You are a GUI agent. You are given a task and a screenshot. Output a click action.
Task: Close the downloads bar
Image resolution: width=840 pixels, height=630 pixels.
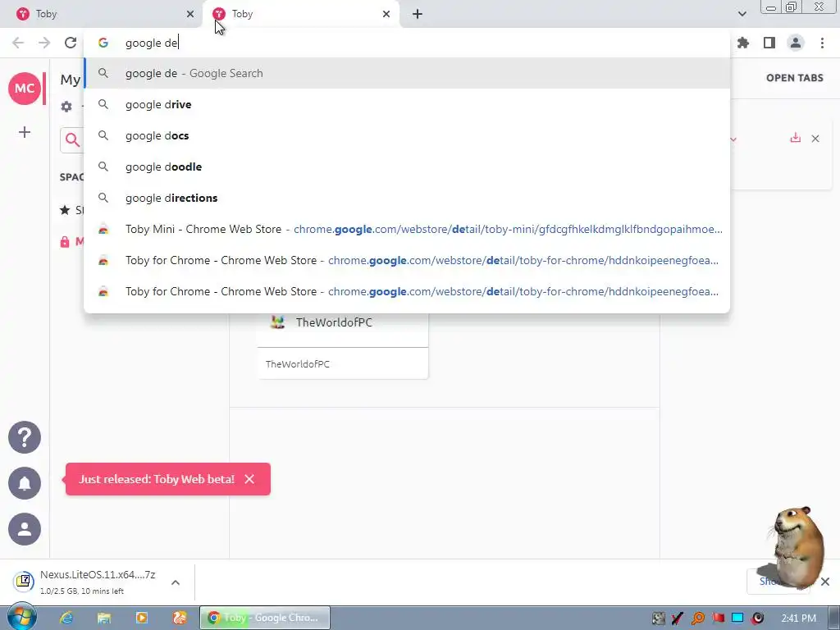point(825,582)
